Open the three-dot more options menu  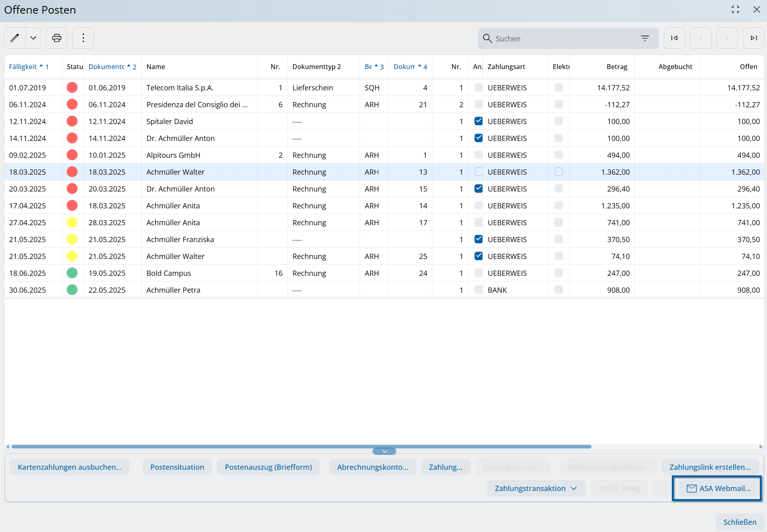coord(83,38)
